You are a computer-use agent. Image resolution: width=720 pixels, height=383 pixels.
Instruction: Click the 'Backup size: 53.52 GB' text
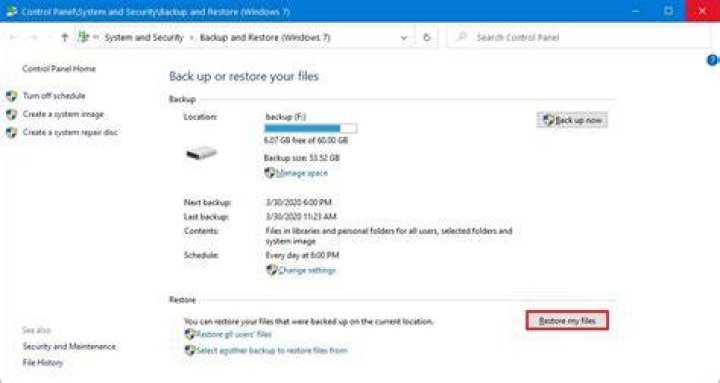(x=302, y=158)
